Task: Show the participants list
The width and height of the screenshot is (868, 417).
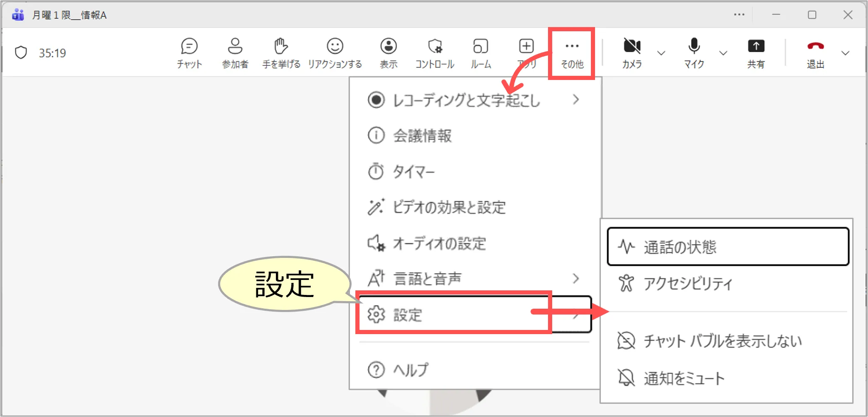Action: click(235, 47)
